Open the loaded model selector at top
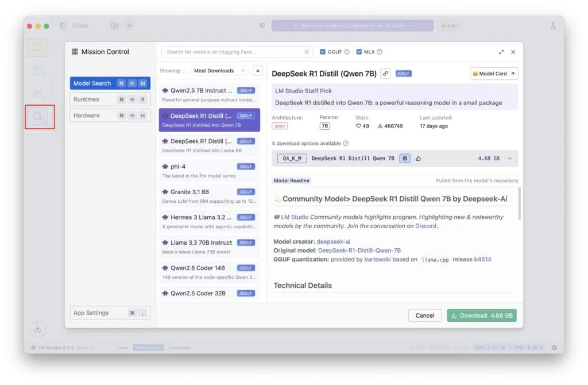 (x=352, y=26)
